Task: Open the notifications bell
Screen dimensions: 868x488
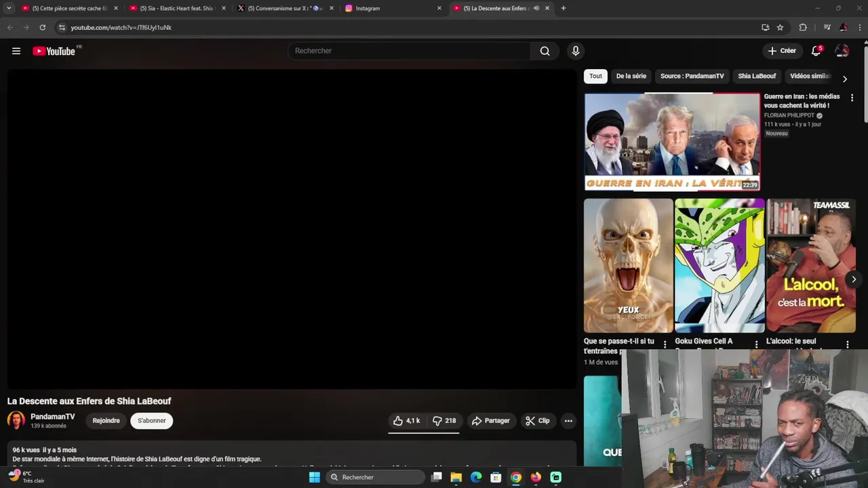Action: [816, 51]
